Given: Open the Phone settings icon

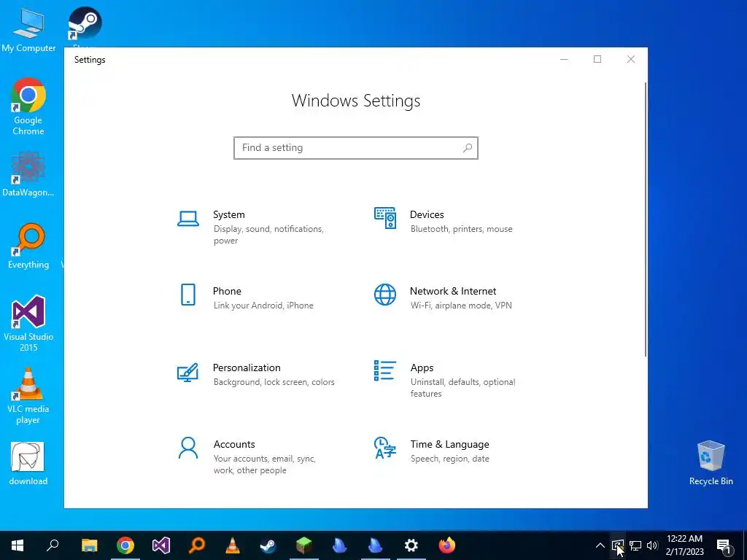Looking at the screenshot, I should tap(188, 295).
